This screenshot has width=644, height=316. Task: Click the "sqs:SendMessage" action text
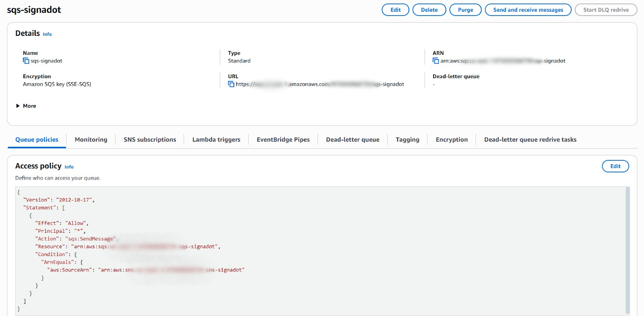pyautogui.click(x=91, y=239)
